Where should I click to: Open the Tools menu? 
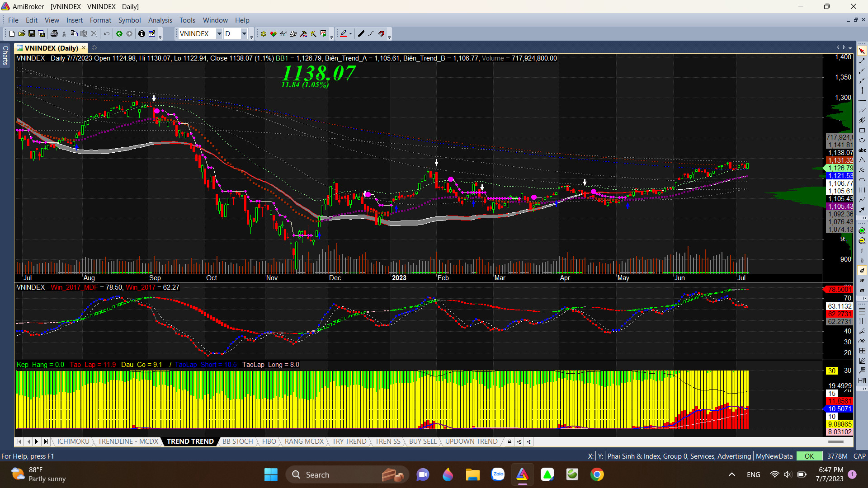tap(187, 20)
